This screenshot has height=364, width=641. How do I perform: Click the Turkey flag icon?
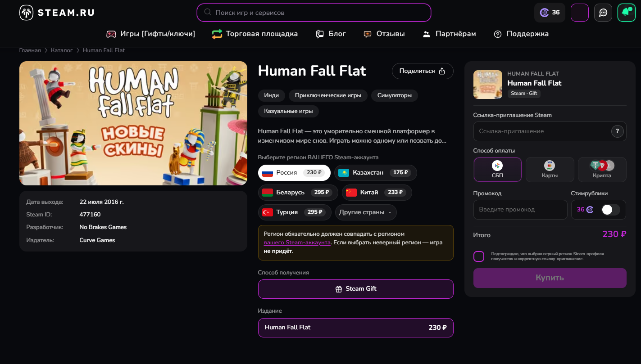(268, 212)
